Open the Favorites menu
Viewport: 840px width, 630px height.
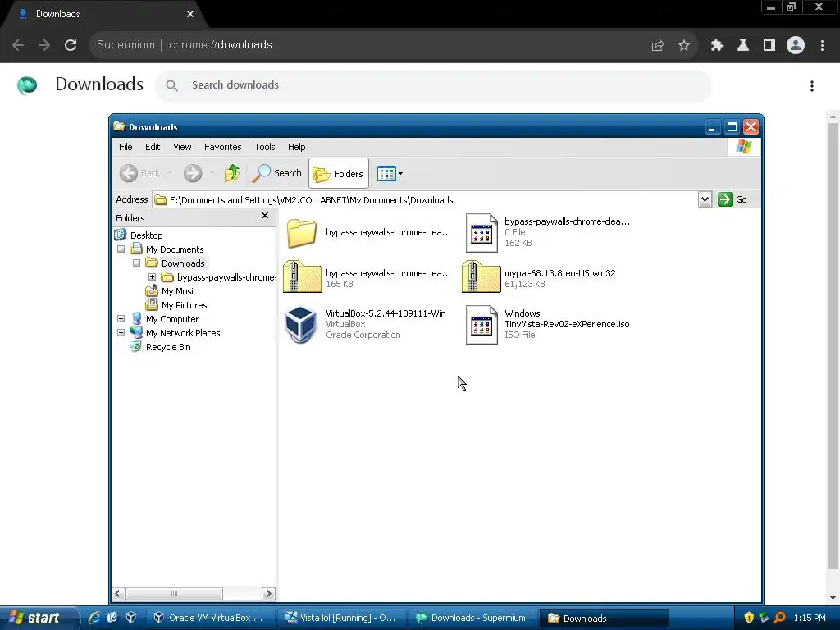[x=223, y=147]
